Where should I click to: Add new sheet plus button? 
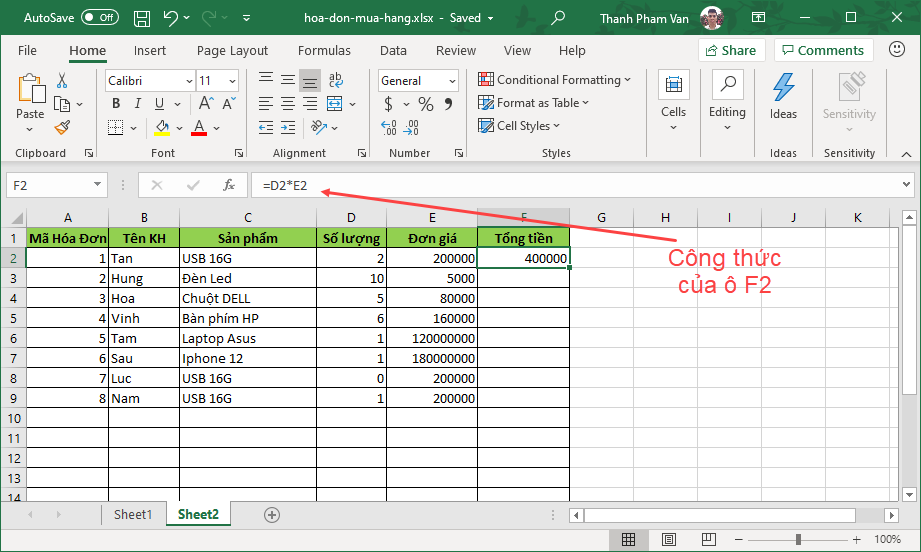[271, 515]
